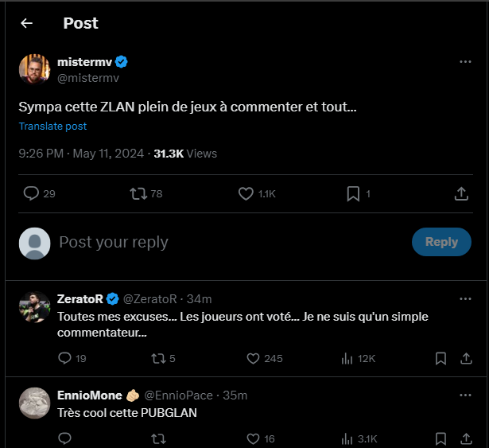Image resolution: width=489 pixels, height=448 pixels.
Task: Click the Translate post link
Action: point(52,127)
